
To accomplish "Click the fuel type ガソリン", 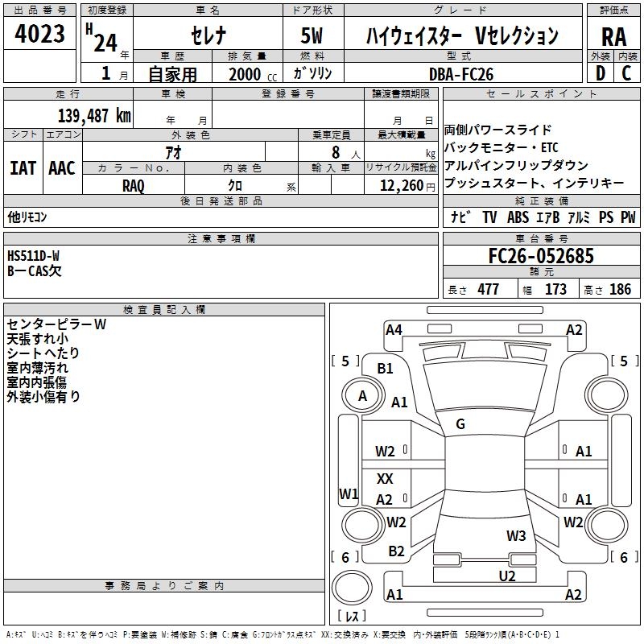I will (x=312, y=73).
